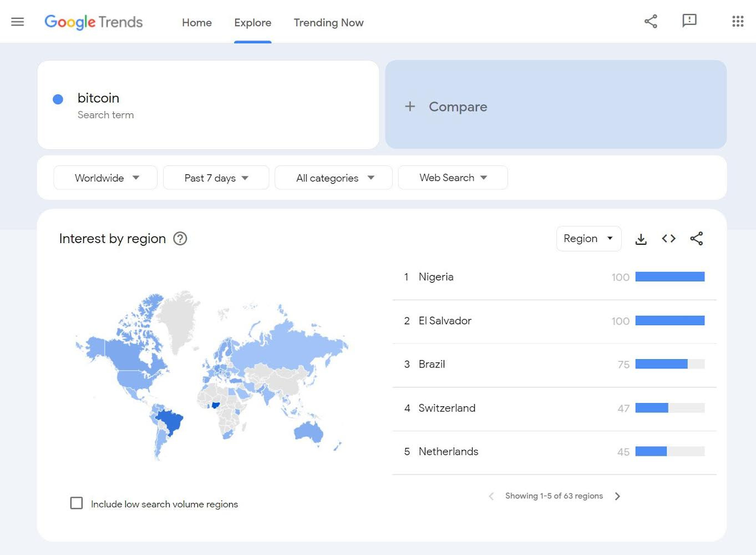The height and width of the screenshot is (555, 756).
Task: Go to the Home tab
Action: 197,23
